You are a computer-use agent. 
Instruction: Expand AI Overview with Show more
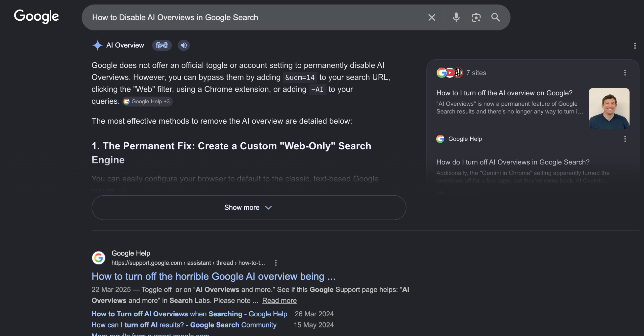pyautogui.click(x=249, y=207)
